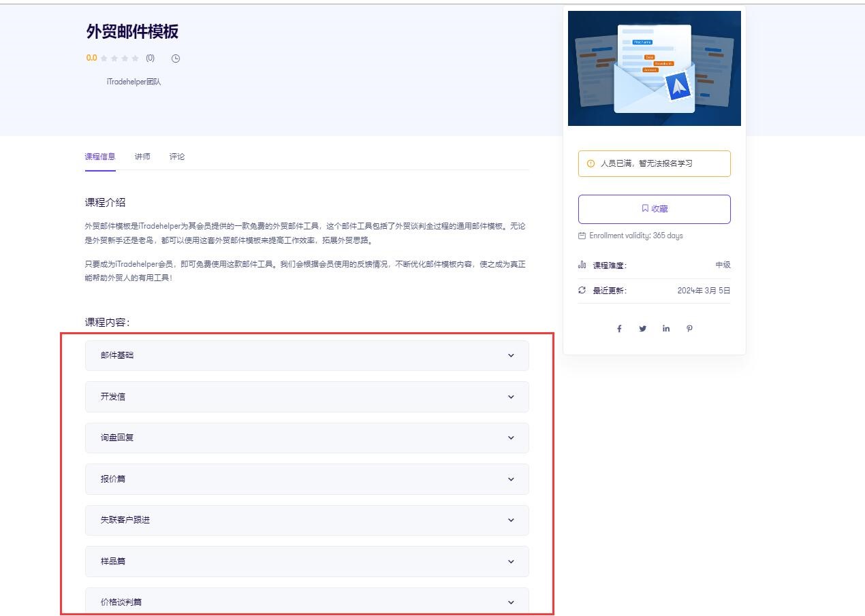Expand the 价格谈判篇 section chevron
The image size is (865, 616).
(511, 602)
